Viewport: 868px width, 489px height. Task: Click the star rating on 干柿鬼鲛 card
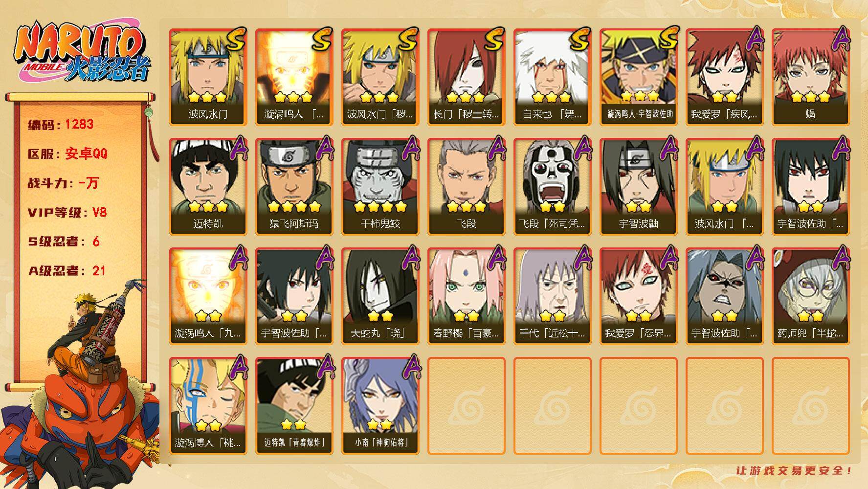[380, 206]
